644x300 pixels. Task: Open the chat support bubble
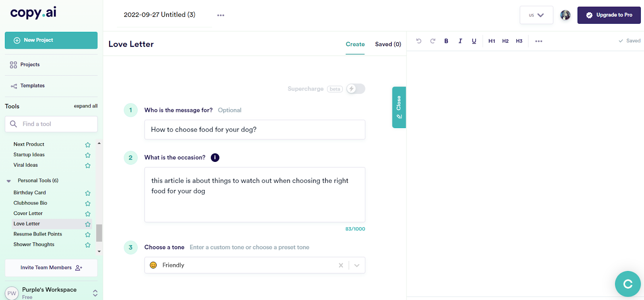point(628,284)
